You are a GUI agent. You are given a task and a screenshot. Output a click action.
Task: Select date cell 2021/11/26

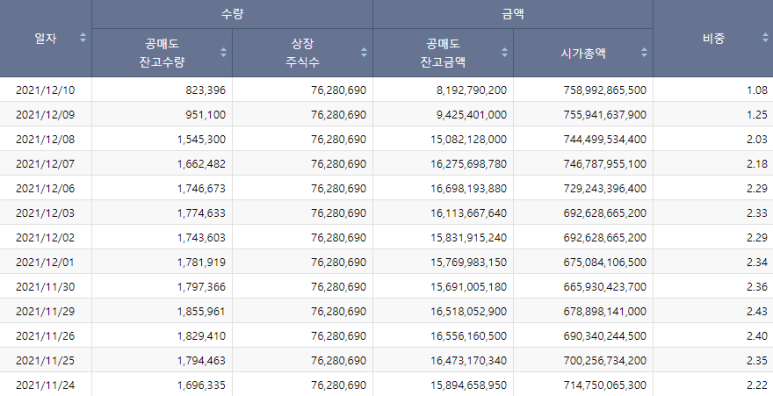pyautogui.click(x=45, y=336)
